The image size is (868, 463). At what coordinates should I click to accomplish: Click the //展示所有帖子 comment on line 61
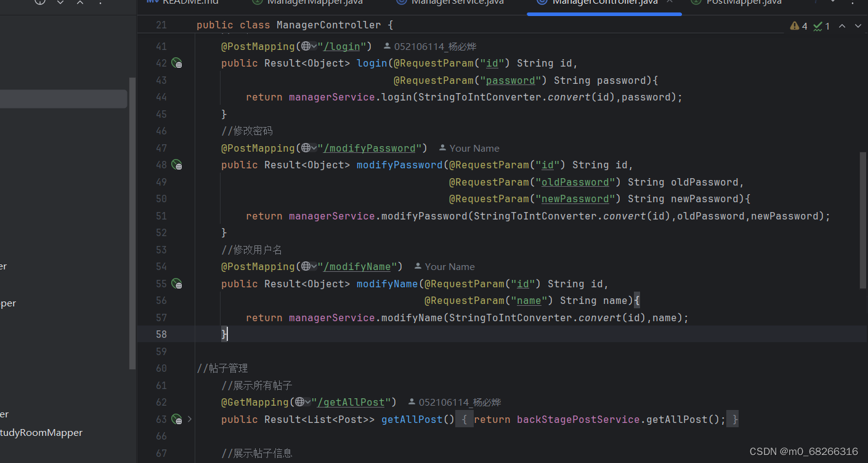pos(256,385)
